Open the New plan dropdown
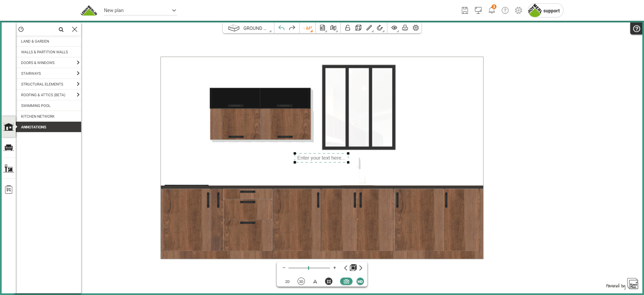 (x=140, y=10)
